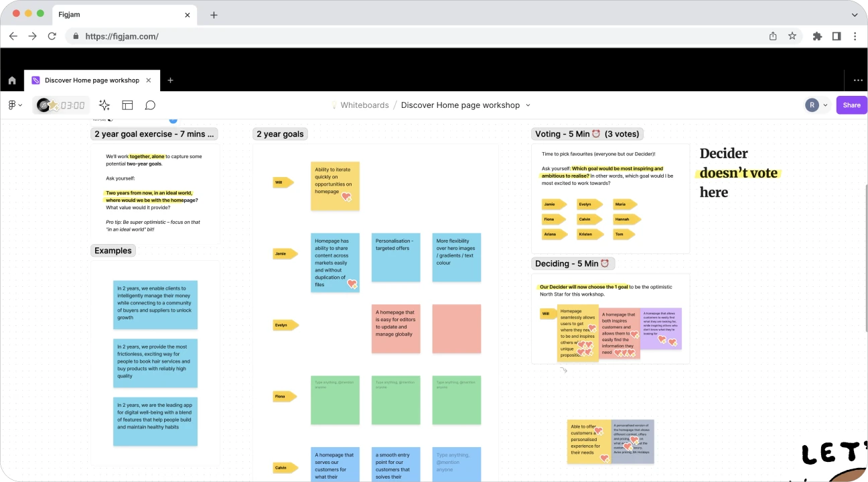Open the comments speech bubble icon
The image size is (868, 482).
coord(150,105)
